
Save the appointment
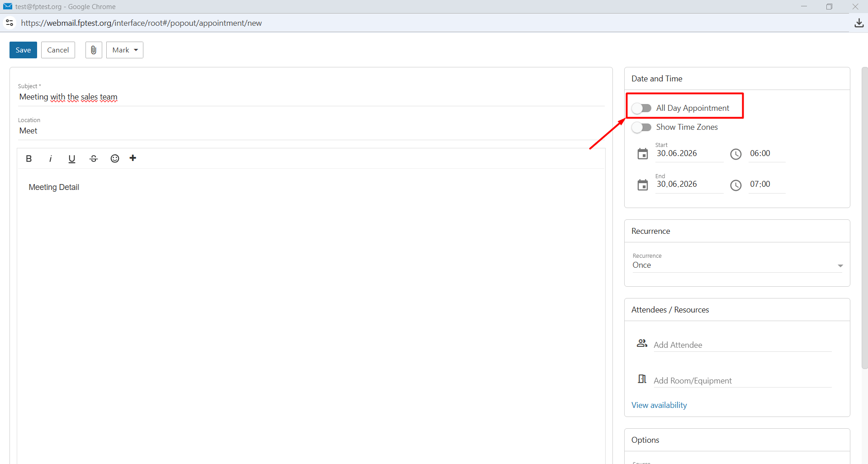[x=23, y=50]
